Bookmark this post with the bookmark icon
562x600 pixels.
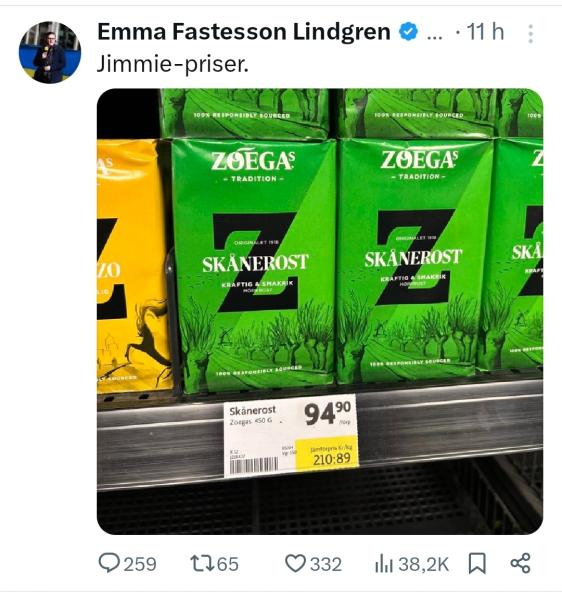click(x=477, y=563)
